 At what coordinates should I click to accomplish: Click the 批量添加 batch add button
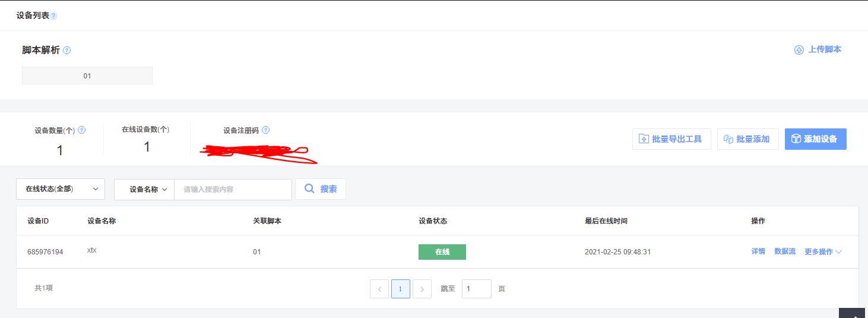(x=747, y=139)
